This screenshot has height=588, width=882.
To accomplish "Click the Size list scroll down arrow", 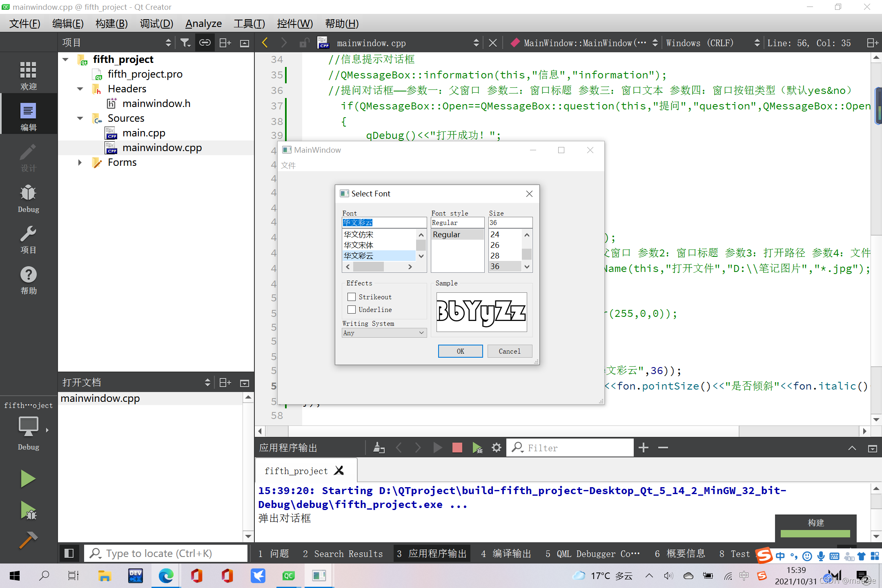I will click(527, 267).
